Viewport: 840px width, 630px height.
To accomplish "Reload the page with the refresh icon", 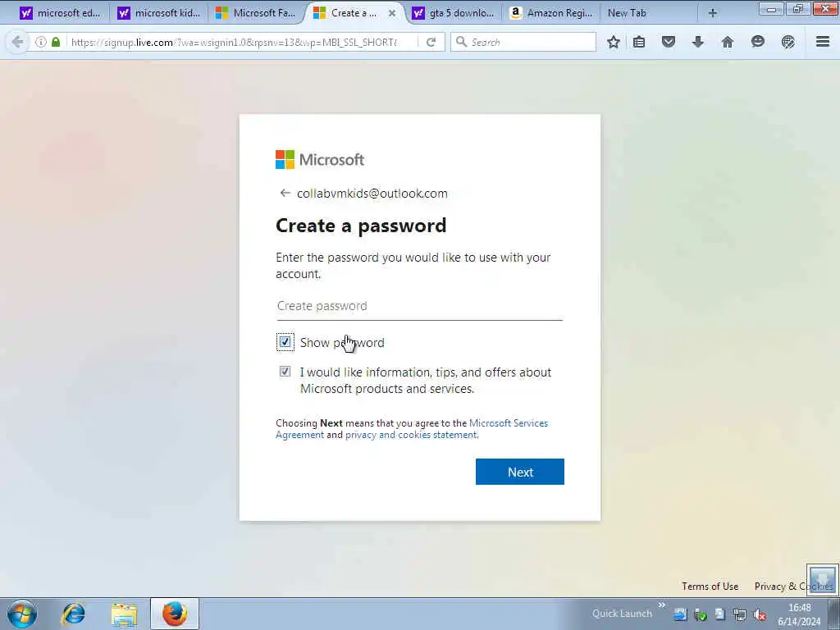I will (x=431, y=42).
